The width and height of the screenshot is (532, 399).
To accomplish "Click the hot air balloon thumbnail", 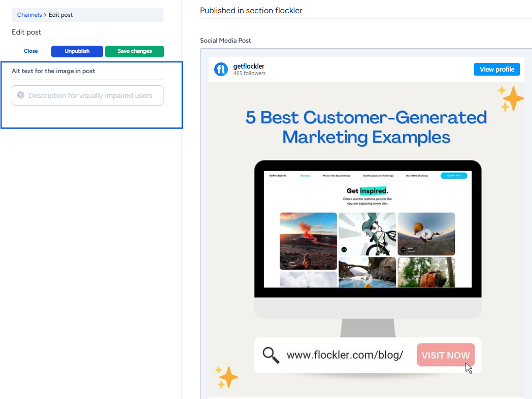I will point(426,234).
